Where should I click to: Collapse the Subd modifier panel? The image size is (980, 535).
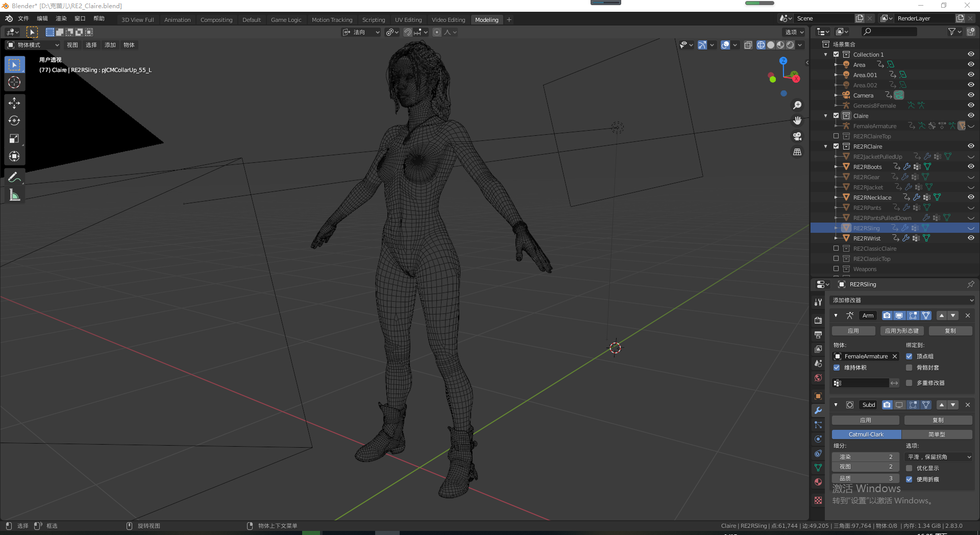836,405
